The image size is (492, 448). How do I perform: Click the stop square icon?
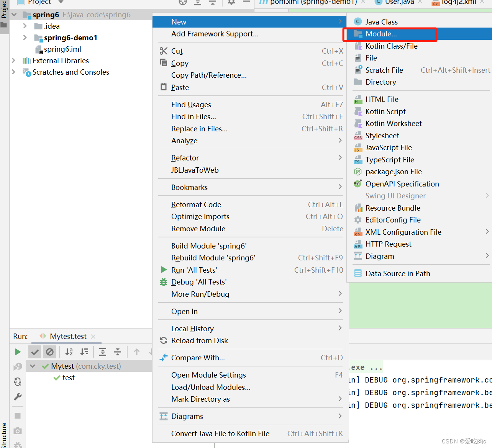[x=18, y=416]
